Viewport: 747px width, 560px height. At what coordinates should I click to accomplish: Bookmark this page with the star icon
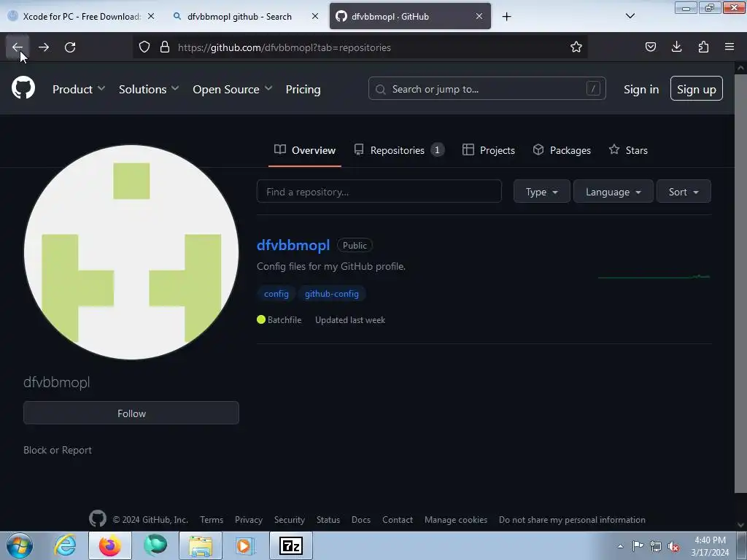pyautogui.click(x=576, y=47)
